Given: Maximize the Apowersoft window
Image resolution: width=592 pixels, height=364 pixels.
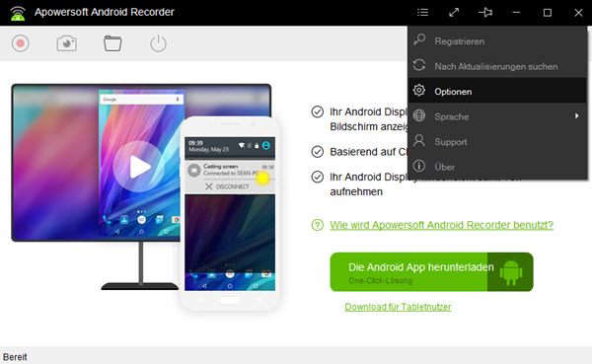Looking at the screenshot, I should coord(547,13).
